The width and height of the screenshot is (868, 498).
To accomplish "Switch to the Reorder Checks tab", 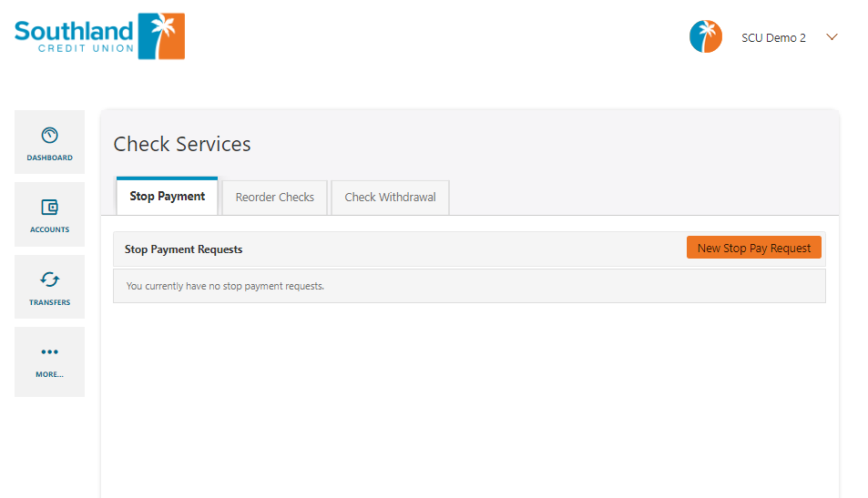I will (274, 197).
